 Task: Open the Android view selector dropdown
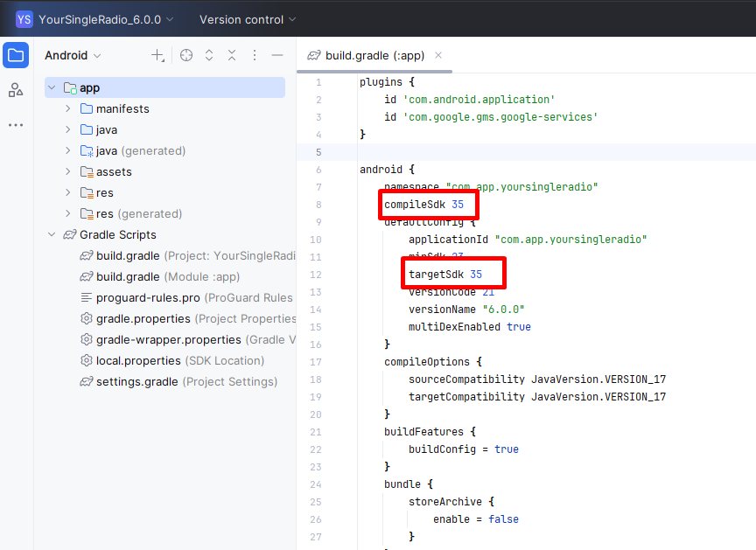click(x=73, y=55)
